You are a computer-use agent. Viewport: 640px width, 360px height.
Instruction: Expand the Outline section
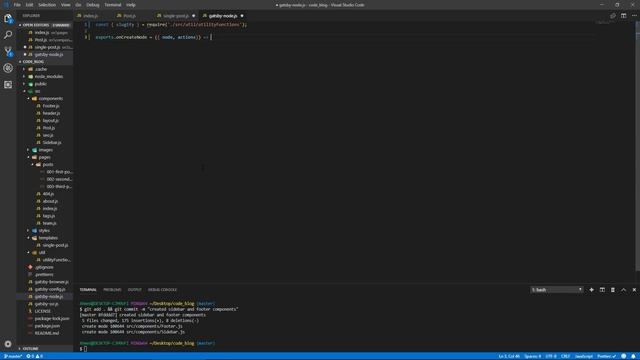point(45,349)
